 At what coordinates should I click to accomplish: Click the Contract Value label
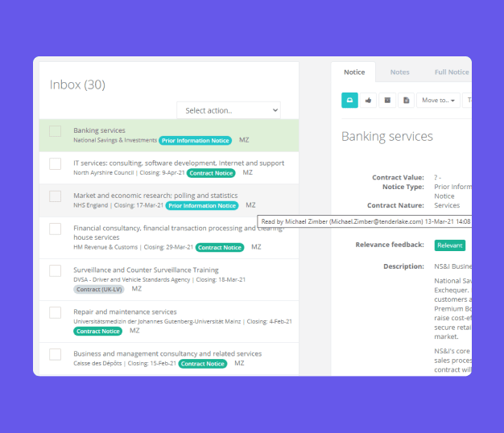pos(398,177)
